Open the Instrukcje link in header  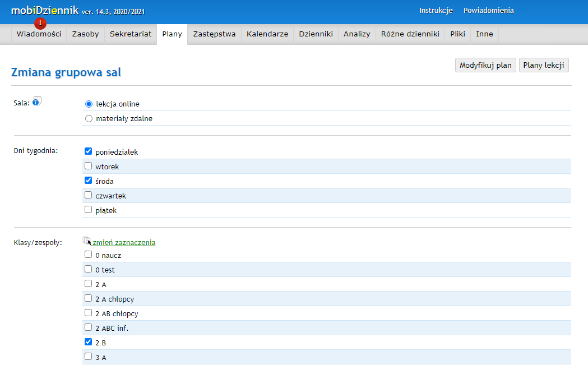(x=436, y=11)
